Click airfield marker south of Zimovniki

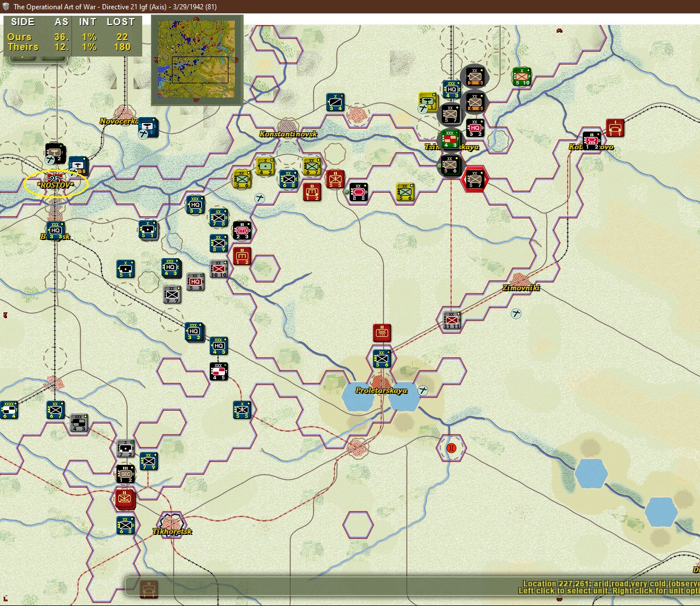pyautogui.click(x=516, y=313)
